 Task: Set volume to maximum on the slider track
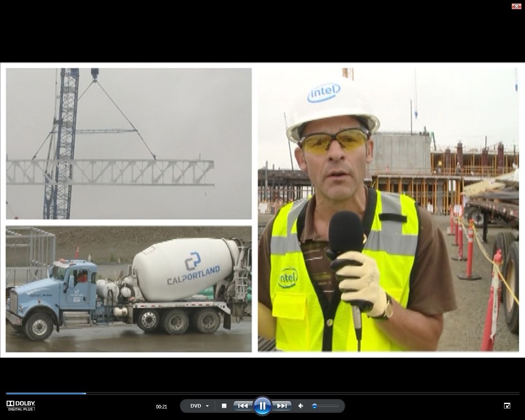pyautogui.click(x=338, y=406)
